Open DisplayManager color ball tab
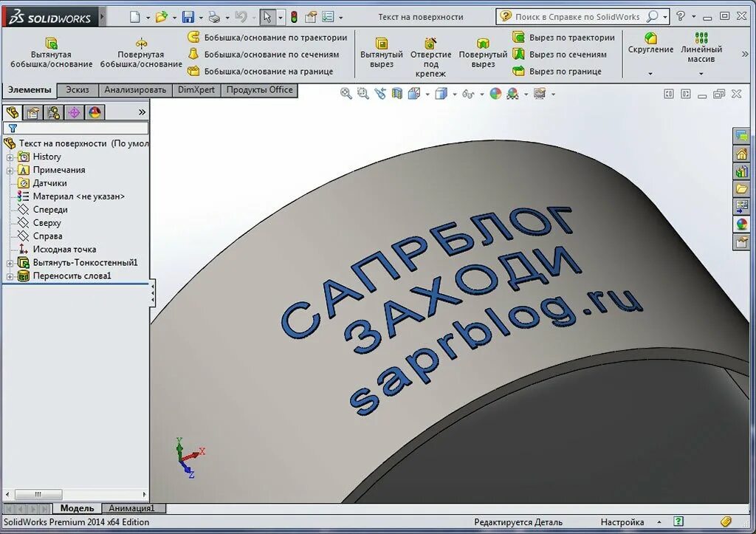 [x=95, y=112]
